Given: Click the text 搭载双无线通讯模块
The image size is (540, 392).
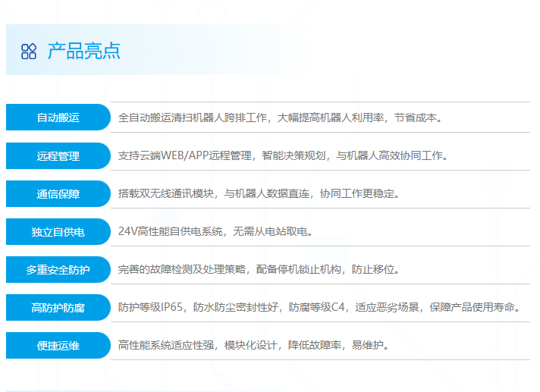Looking at the screenshot, I should click(x=167, y=193).
